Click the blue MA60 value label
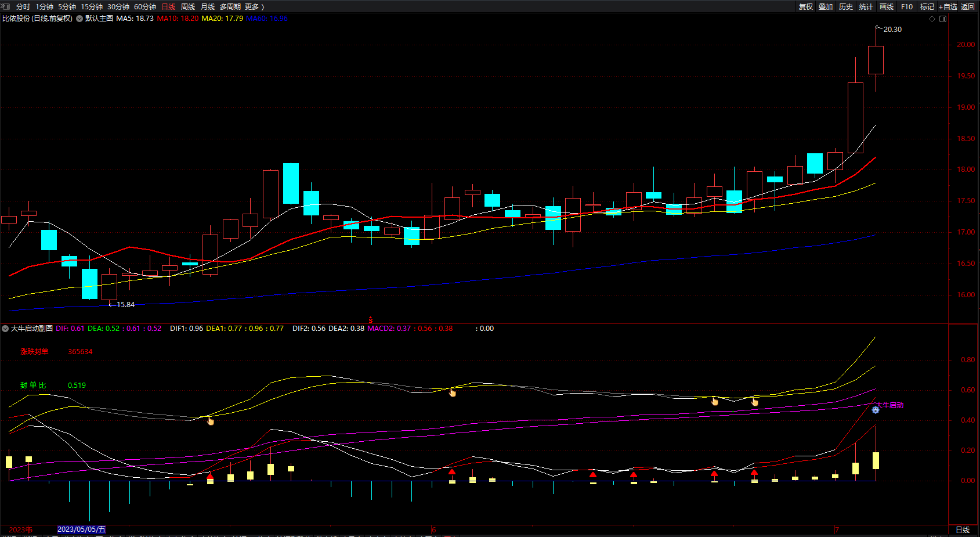 (267, 19)
